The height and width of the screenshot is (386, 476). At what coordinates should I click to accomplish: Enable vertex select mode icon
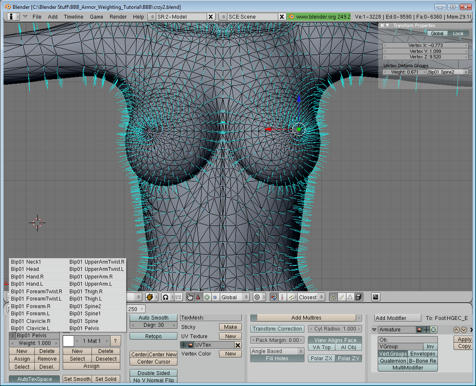tap(333, 297)
